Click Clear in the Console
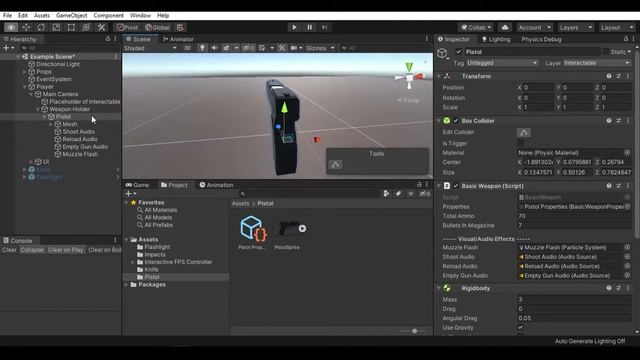The image size is (640, 360). tap(9, 250)
